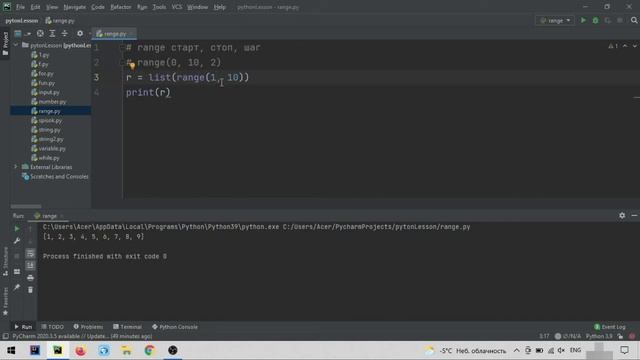Toggle the Favorites tool window stripe button
Screen dimensions: 640x360
pyautogui.click(x=5, y=301)
